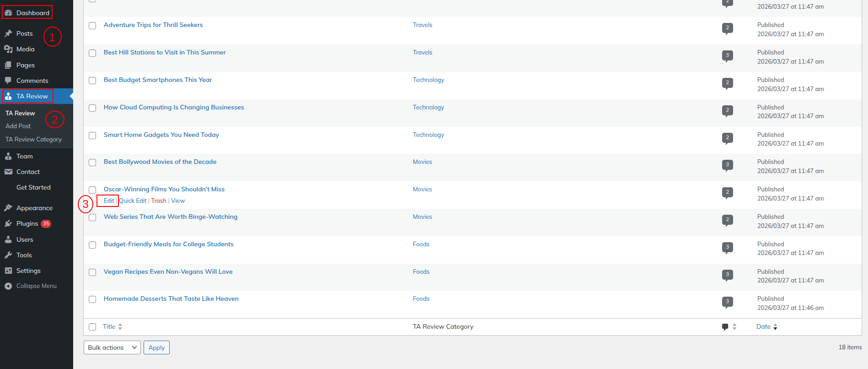Click the Appearance paintbrush icon

coord(8,208)
